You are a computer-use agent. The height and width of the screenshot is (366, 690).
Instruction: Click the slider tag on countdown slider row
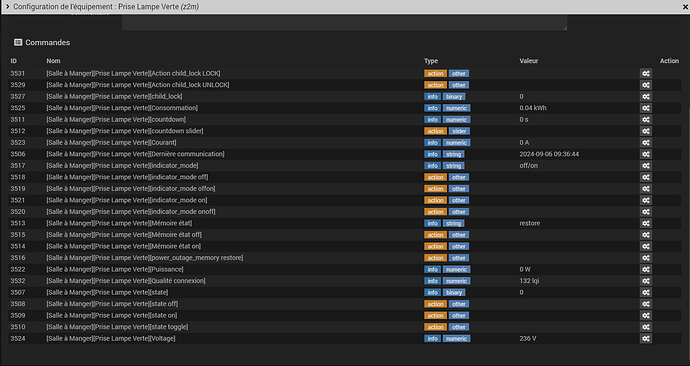tap(459, 131)
